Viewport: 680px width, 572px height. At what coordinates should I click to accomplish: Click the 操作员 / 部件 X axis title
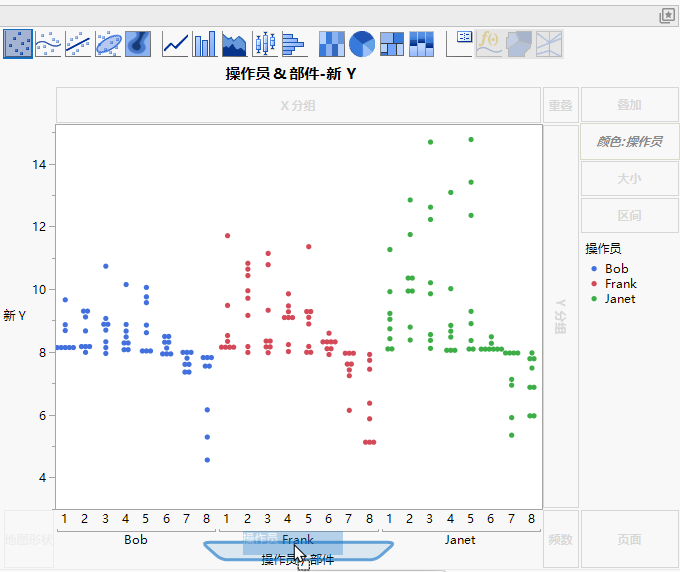298,559
